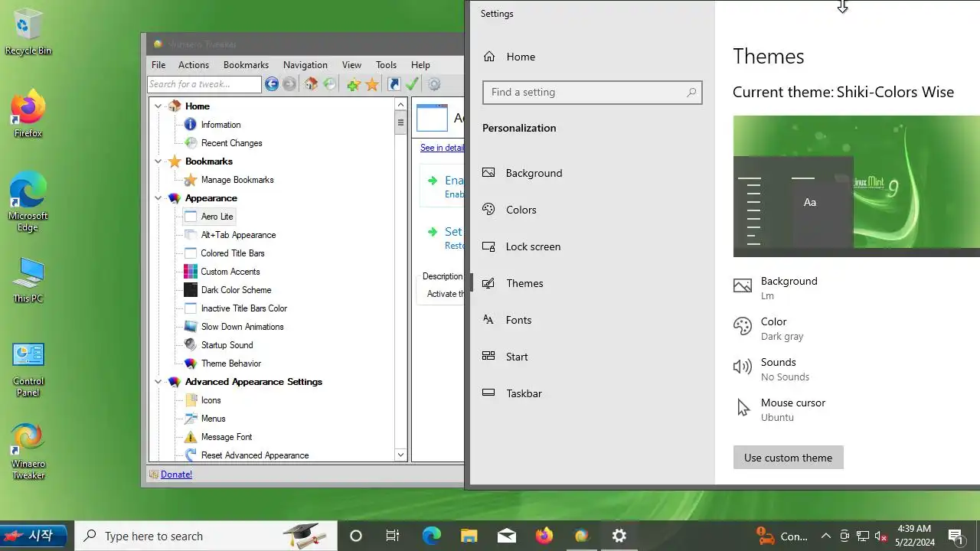The height and width of the screenshot is (551, 980).
Task: Click the theme Sounds option
Action: (771, 369)
